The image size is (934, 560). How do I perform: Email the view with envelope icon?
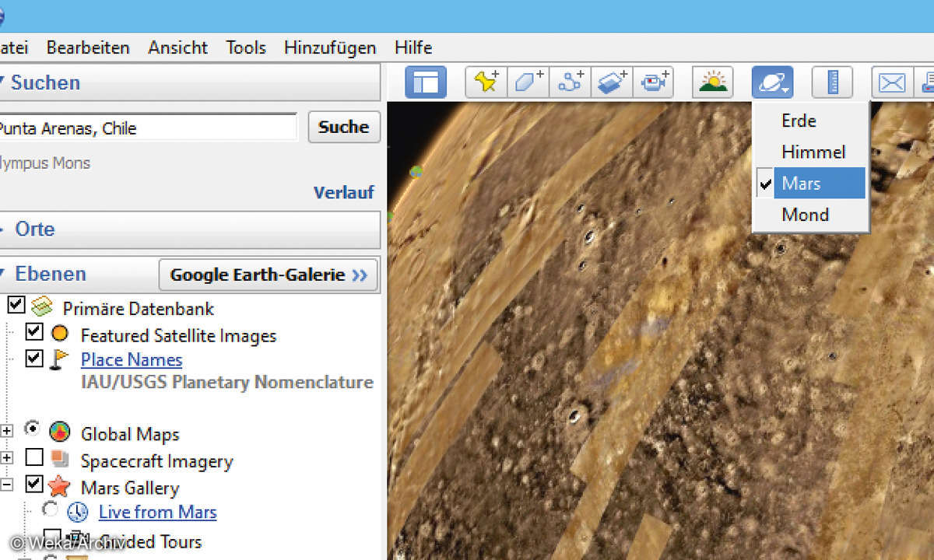[892, 82]
